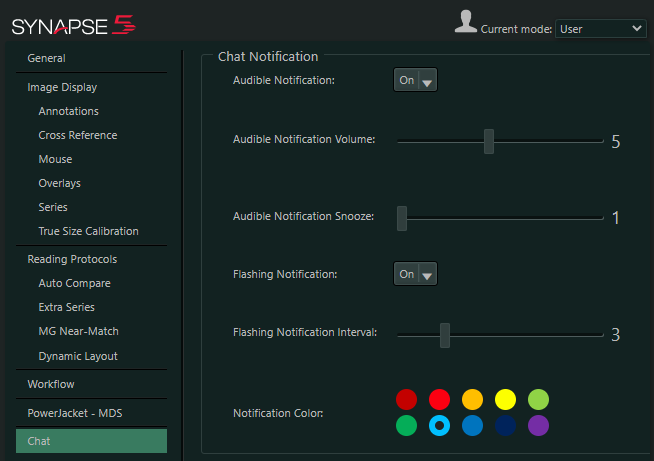The image size is (654, 461).
Task: Select the dark red notification color
Action: (x=406, y=400)
